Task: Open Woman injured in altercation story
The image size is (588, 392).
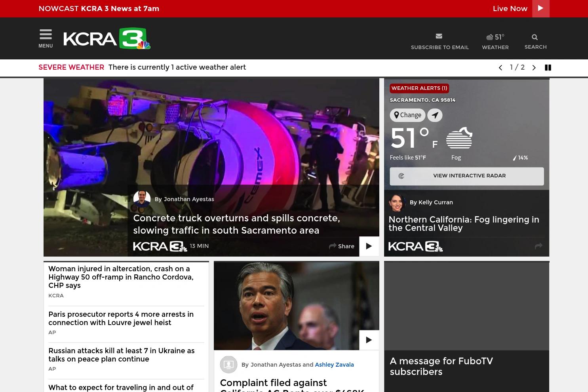Action: pyautogui.click(x=121, y=277)
